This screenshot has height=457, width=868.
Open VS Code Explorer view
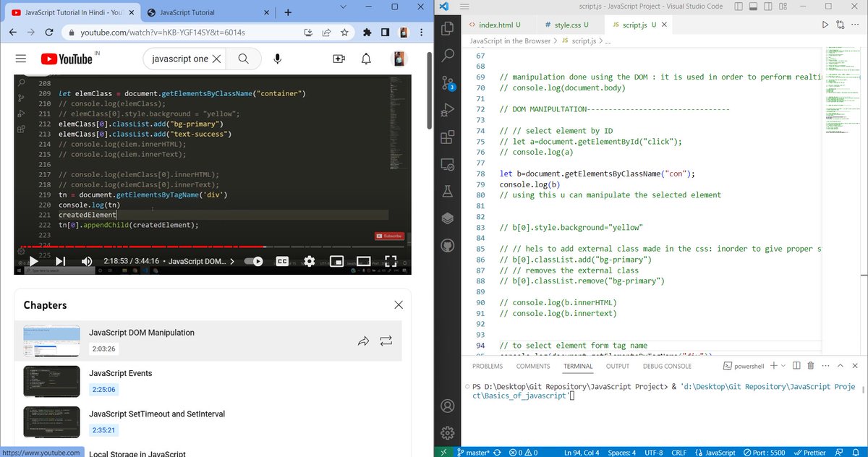click(448, 29)
